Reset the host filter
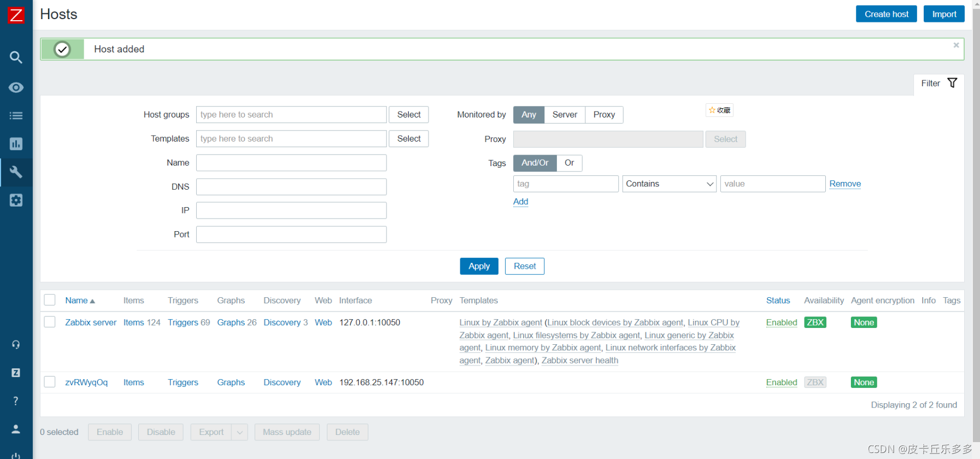 click(x=525, y=266)
